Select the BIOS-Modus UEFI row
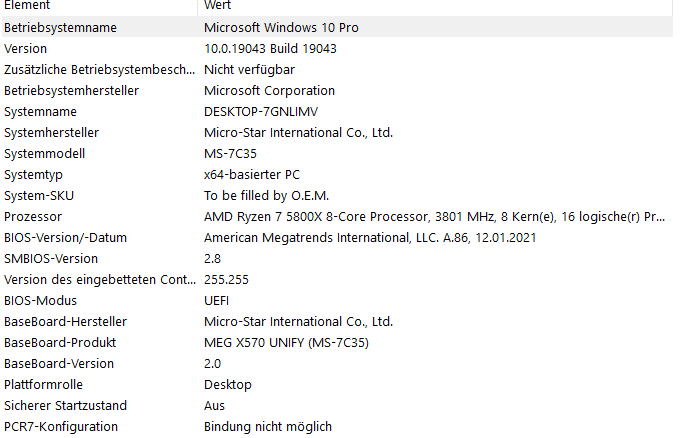Screen dimensions: 689x438 [x=337, y=300]
